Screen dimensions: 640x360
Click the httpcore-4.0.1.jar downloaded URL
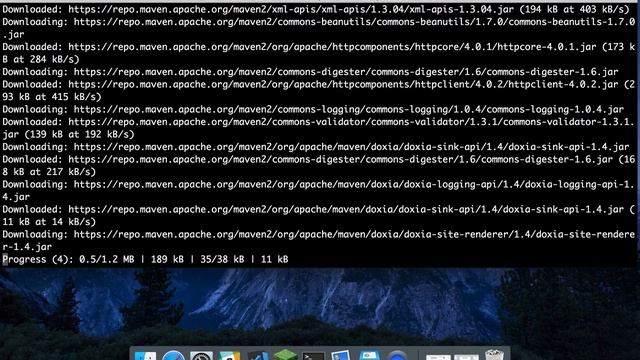click(332, 47)
